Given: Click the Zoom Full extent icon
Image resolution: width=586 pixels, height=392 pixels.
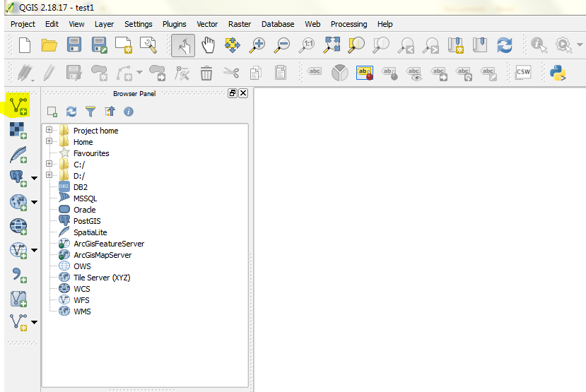Looking at the screenshot, I should point(332,44).
